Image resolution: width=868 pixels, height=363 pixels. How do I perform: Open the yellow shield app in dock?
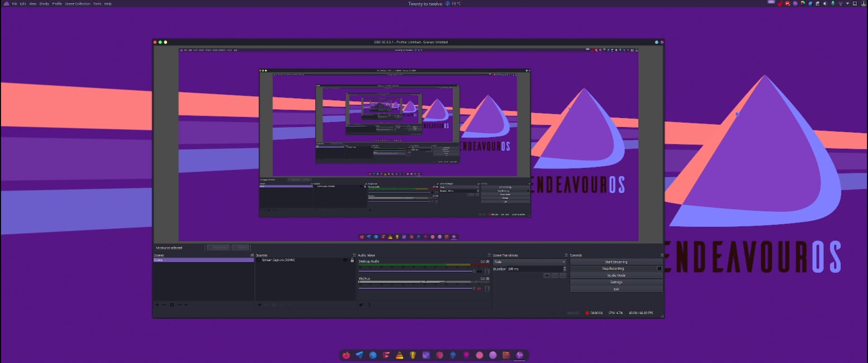tap(413, 355)
